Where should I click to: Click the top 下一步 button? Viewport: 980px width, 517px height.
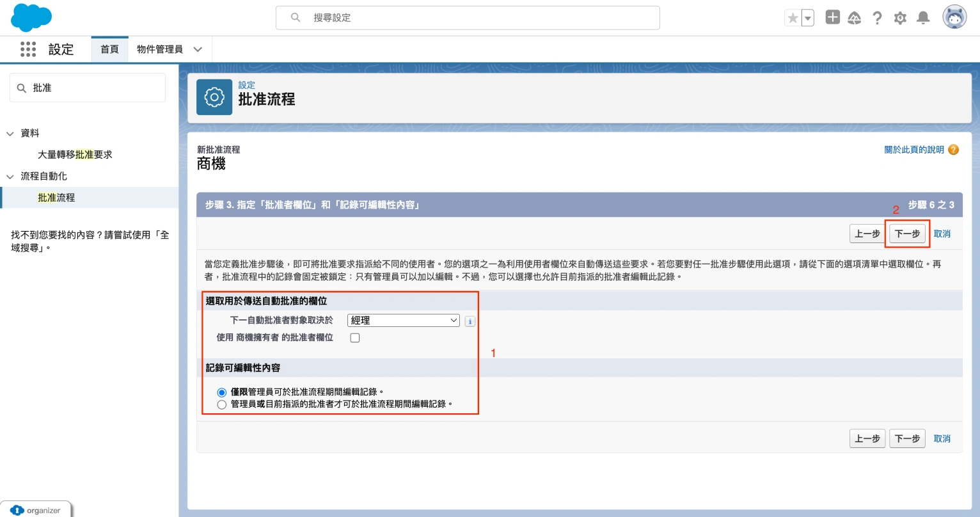click(x=907, y=234)
